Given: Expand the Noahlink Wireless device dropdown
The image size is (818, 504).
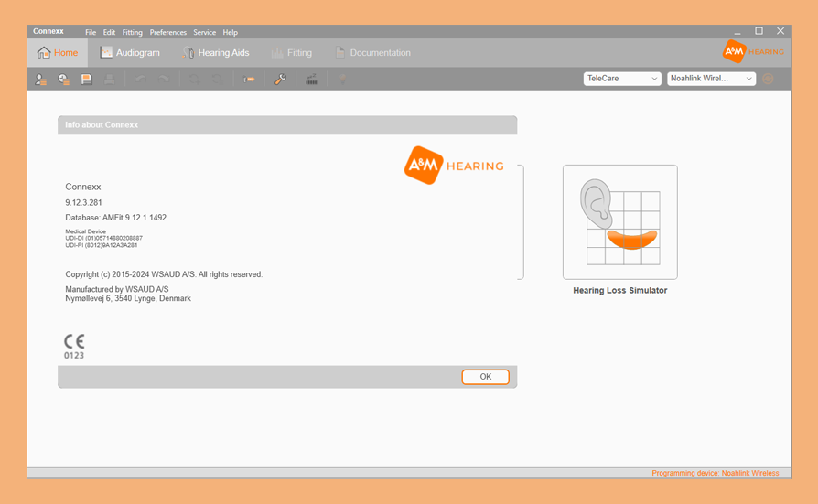Looking at the screenshot, I should point(712,79).
